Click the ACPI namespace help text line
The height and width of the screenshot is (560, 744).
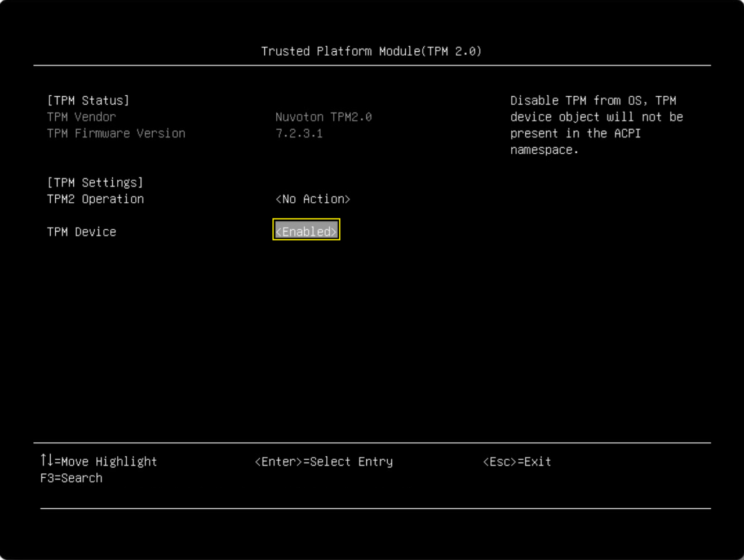tap(544, 150)
